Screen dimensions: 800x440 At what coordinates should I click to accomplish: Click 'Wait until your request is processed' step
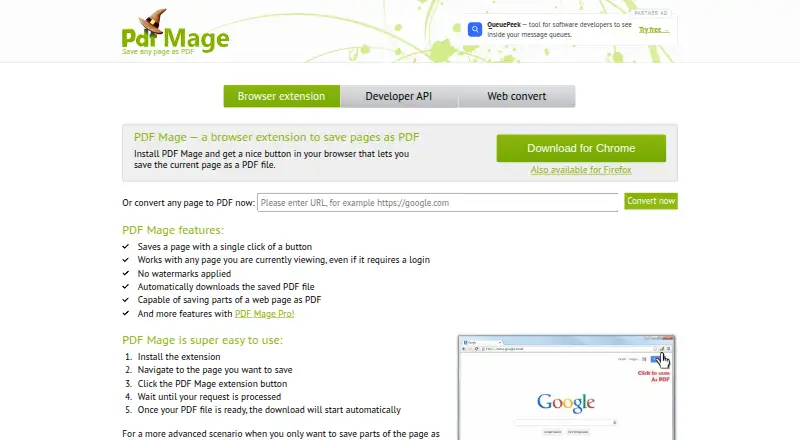tap(209, 397)
